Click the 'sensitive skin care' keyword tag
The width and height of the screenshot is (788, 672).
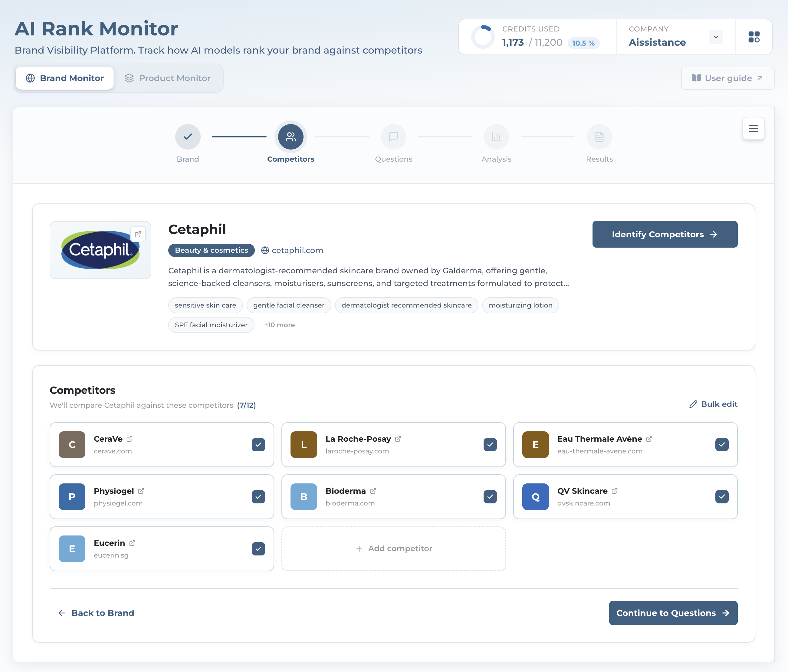(x=205, y=305)
